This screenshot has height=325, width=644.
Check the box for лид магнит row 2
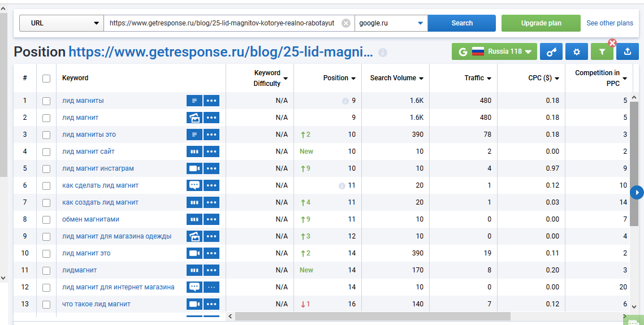(x=46, y=118)
